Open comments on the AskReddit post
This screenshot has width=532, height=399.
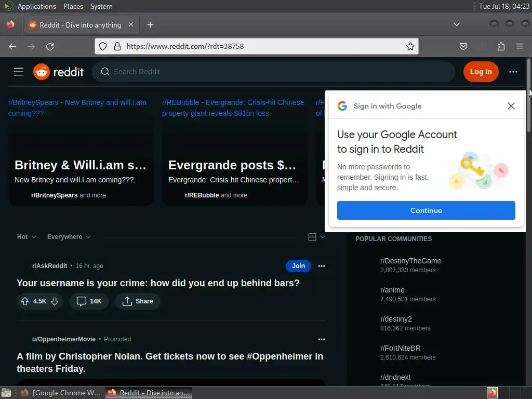(x=89, y=301)
